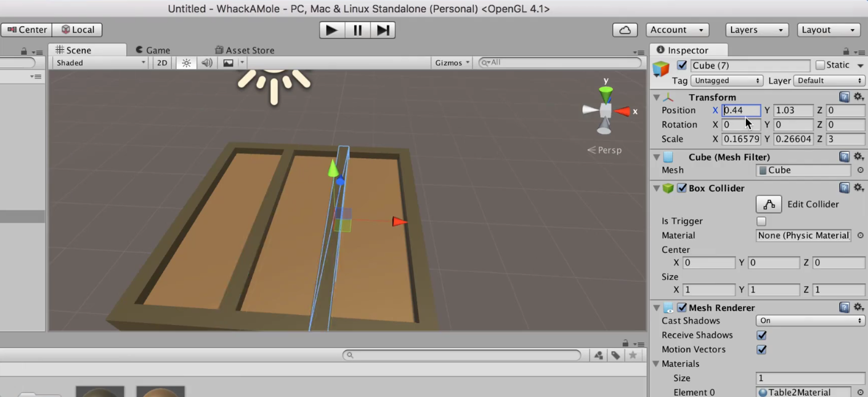Open the Shaded draw mode dropdown
Viewport: 868px width, 397px height.
99,62
